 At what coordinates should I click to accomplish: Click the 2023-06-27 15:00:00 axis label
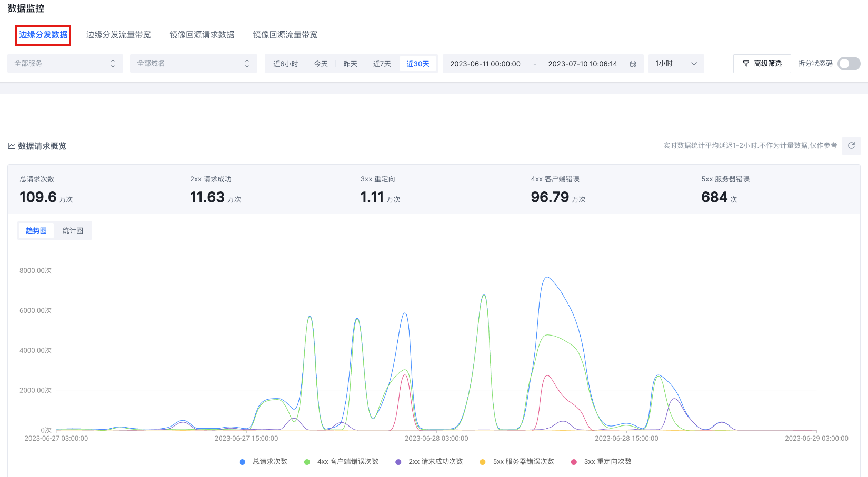(x=246, y=439)
